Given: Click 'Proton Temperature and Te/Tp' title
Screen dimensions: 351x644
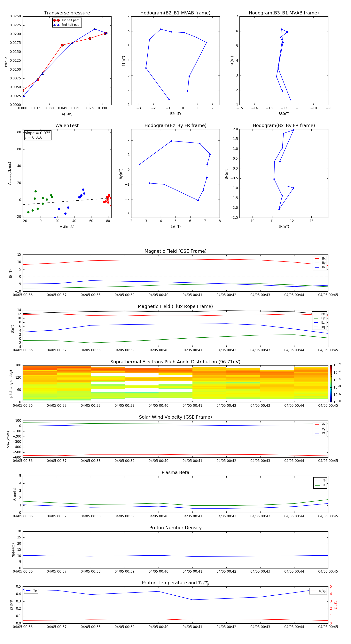Looking at the screenshot, I should 175,583.
